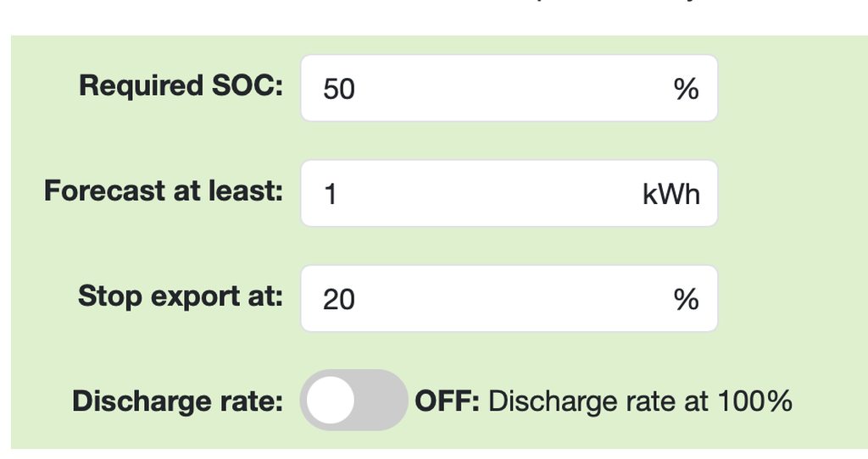Click the OFF status text
The image size is (868, 459).
pos(447,401)
